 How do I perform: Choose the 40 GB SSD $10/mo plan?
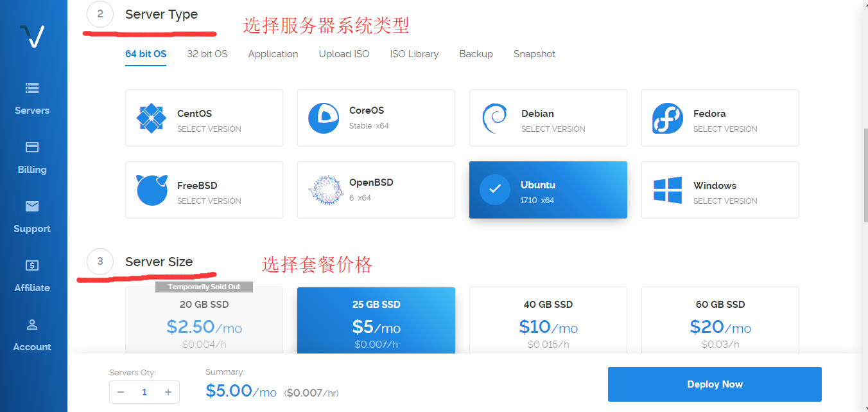pyautogui.click(x=548, y=321)
